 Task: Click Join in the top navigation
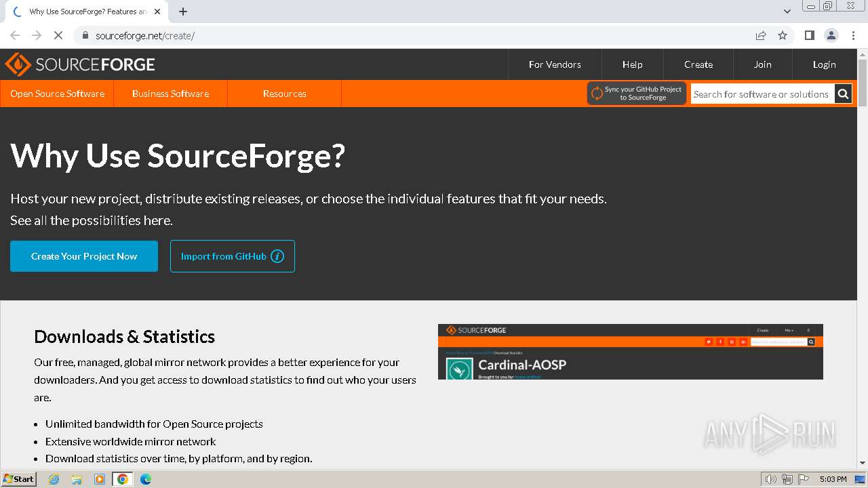762,64
